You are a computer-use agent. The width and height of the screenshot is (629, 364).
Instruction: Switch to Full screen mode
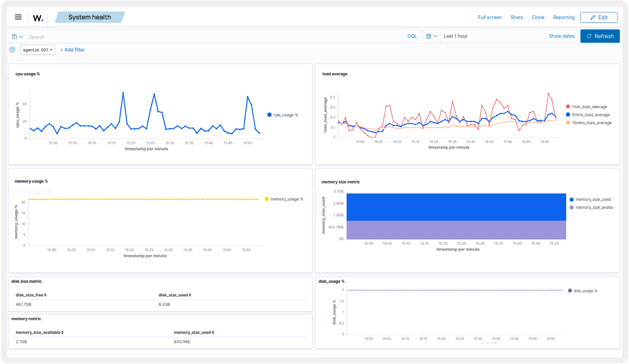point(490,17)
